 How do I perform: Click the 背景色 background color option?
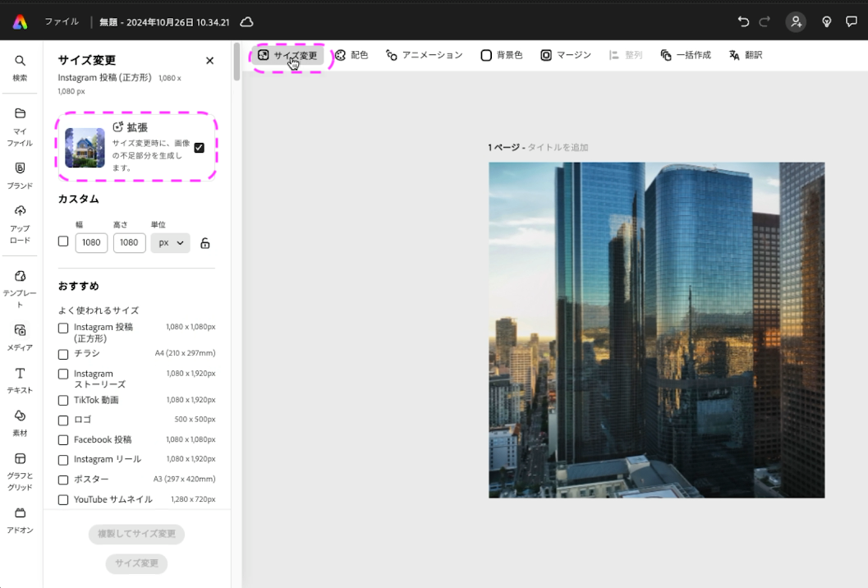501,55
